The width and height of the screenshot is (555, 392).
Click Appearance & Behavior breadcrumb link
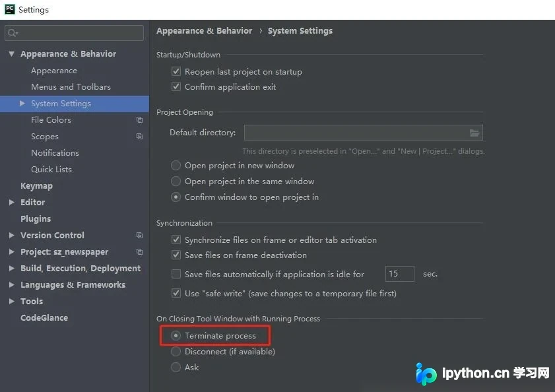tap(204, 31)
